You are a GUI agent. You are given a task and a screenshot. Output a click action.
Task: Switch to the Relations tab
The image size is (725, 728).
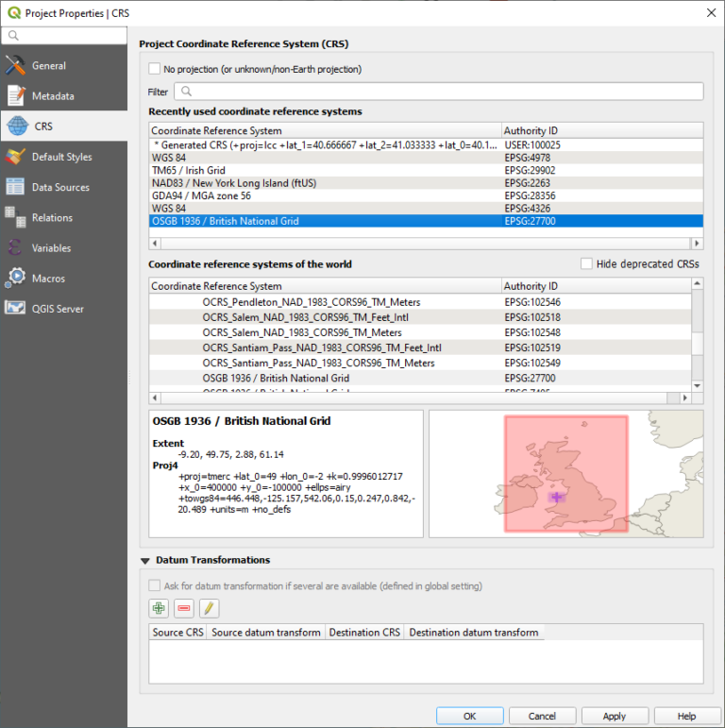point(52,218)
